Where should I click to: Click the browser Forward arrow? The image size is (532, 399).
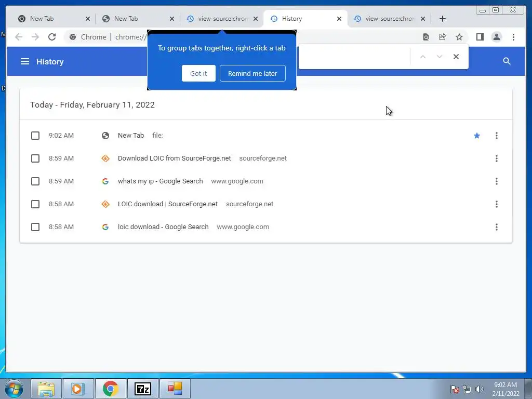[x=35, y=37]
